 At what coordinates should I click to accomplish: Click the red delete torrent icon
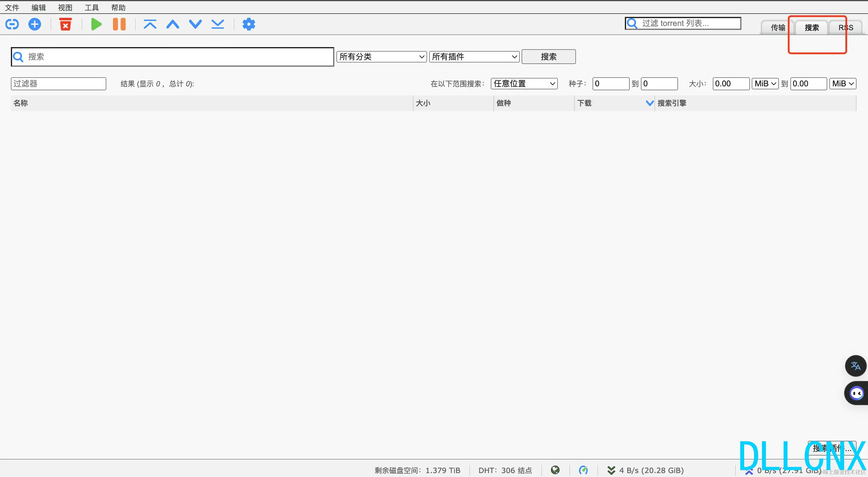[x=65, y=24]
